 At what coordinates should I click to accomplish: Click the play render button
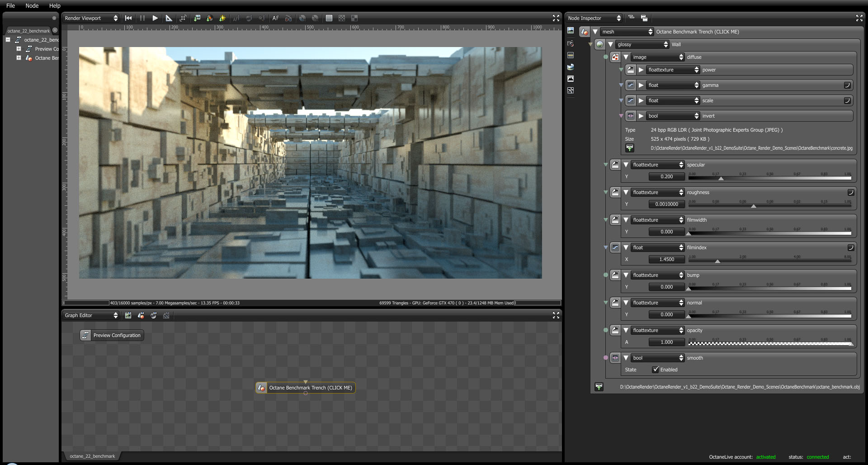point(155,18)
